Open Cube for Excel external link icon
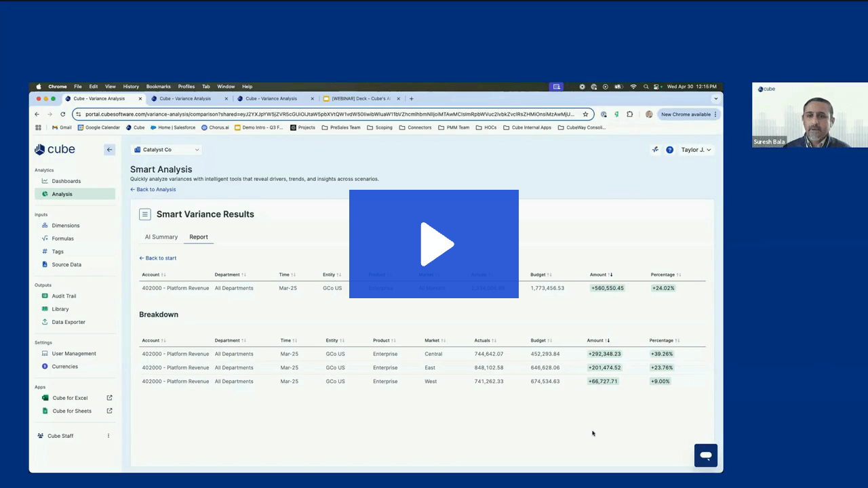This screenshot has height=488, width=868. coord(109,398)
